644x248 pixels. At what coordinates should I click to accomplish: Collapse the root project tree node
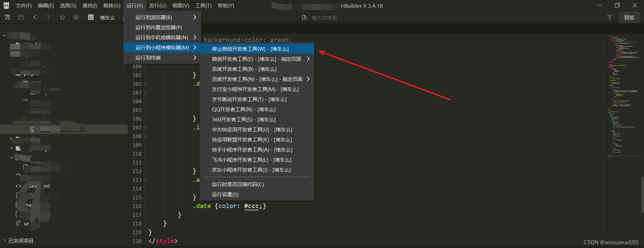4,35
